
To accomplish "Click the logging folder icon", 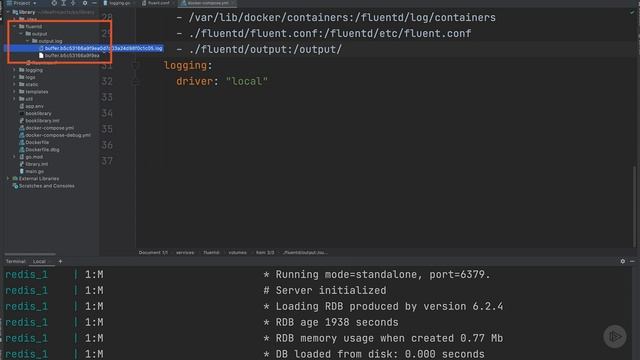I will point(22,70).
